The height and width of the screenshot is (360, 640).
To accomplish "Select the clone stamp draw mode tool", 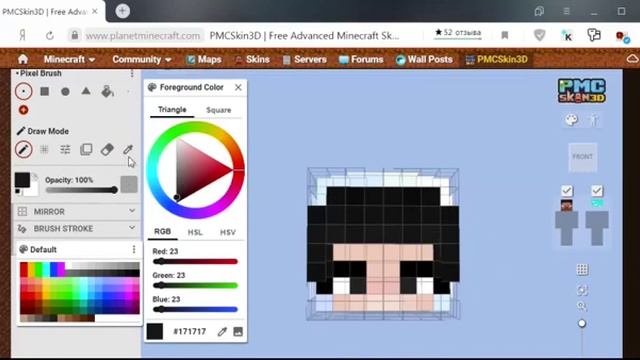I will 86,149.
